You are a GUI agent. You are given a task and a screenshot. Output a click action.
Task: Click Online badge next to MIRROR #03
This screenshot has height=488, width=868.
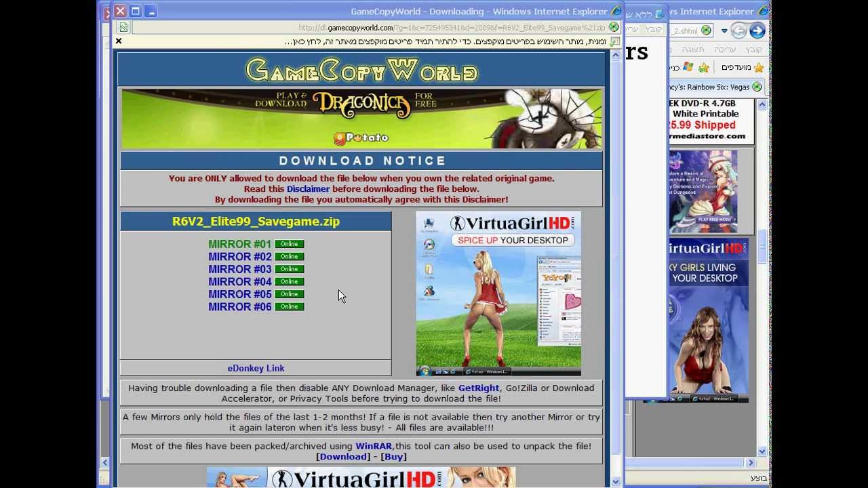click(289, 269)
